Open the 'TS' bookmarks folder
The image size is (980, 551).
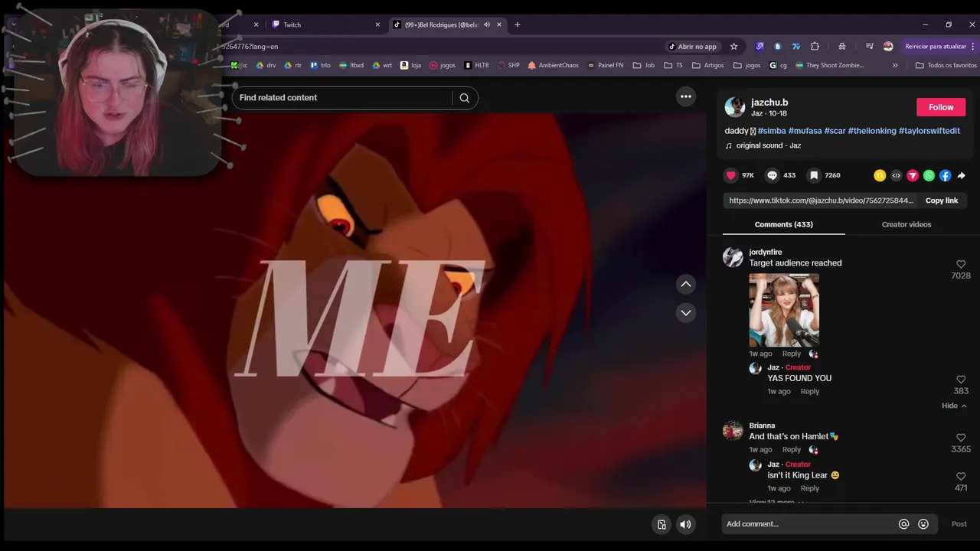click(x=673, y=65)
